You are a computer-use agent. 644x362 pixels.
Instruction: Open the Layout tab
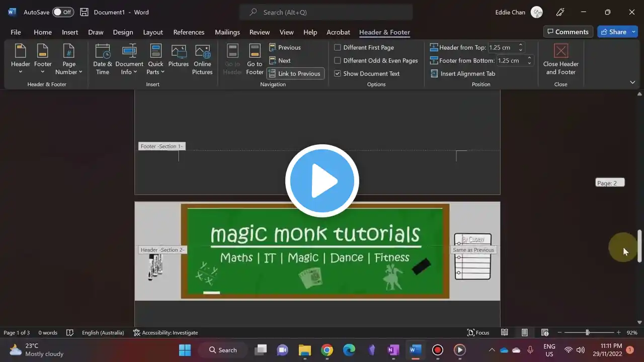point(153,32)
